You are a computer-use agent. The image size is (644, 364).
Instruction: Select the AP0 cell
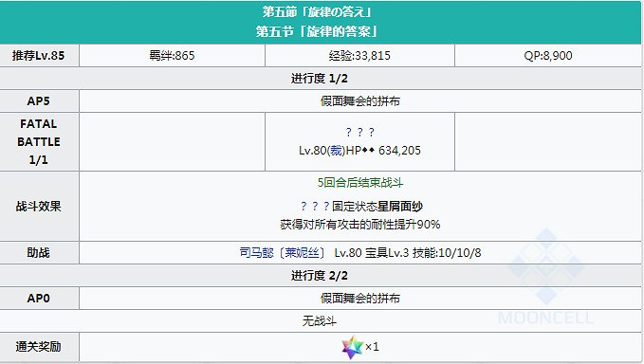pyautogui.click(x=39, y=298)
